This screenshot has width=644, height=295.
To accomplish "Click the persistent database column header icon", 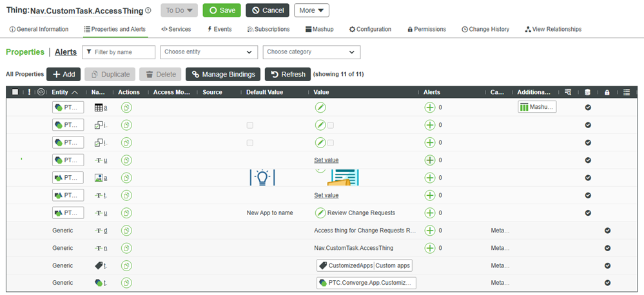I will 587,92.
